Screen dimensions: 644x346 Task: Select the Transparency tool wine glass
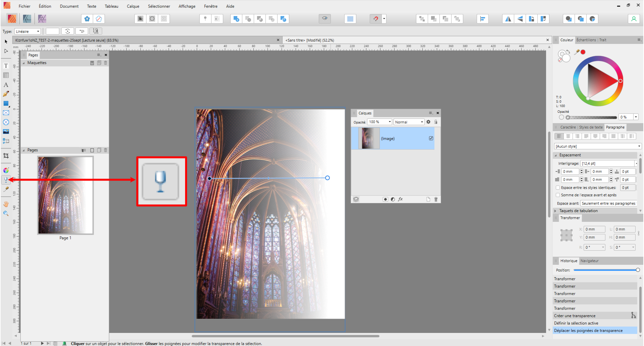pyautogui.click(x=6, y=180)
